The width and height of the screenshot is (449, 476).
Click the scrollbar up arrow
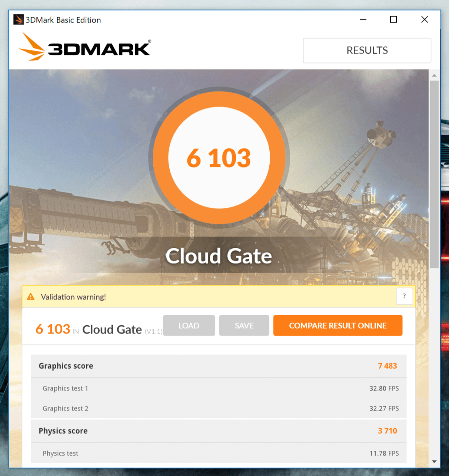[434, 75]
